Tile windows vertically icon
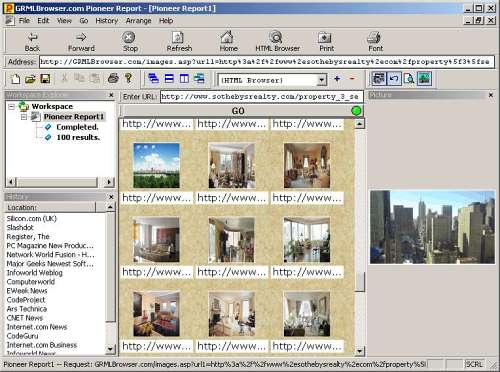Screen dimensions: 500x372 184,79
